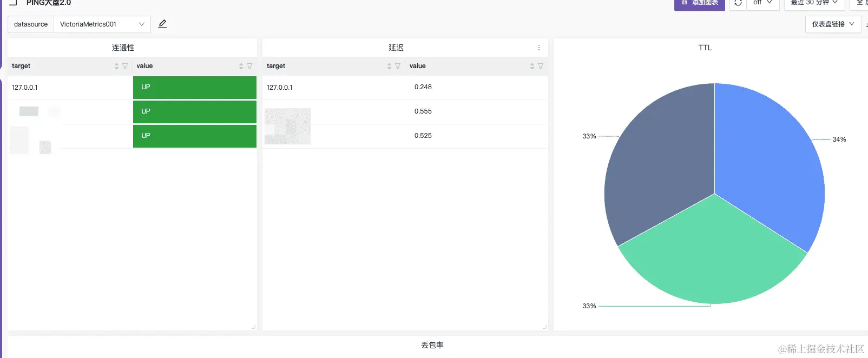Click the latency value 0.555
The height and width of the screenshot is (358, 868).
(x=423, y=111)
